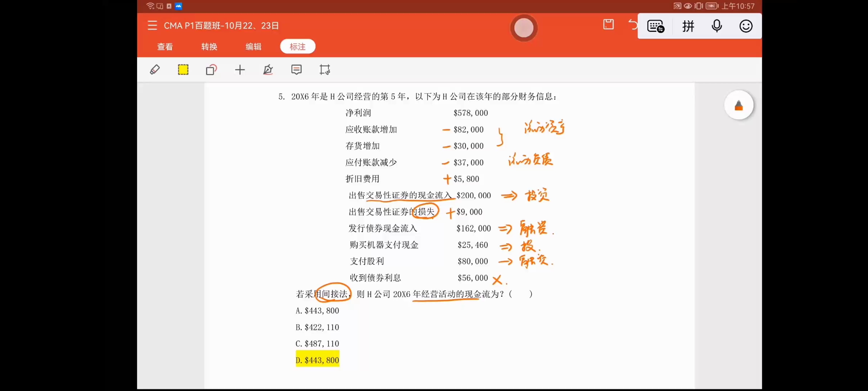Undo the last annotation
Viewport: 868px width, 391px height.
[x=633, y=25]
